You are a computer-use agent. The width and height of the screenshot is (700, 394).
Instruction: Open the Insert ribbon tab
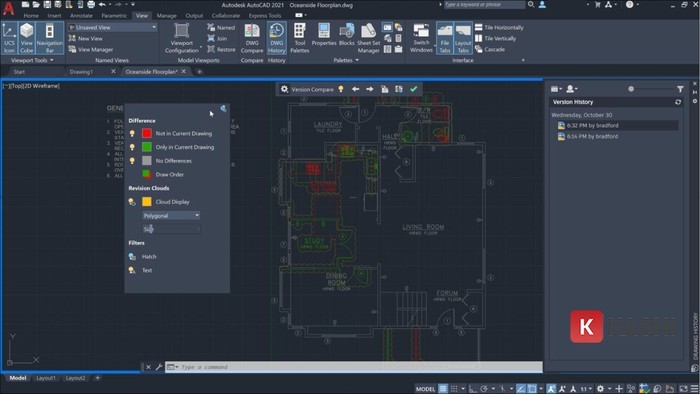[54, 15]
